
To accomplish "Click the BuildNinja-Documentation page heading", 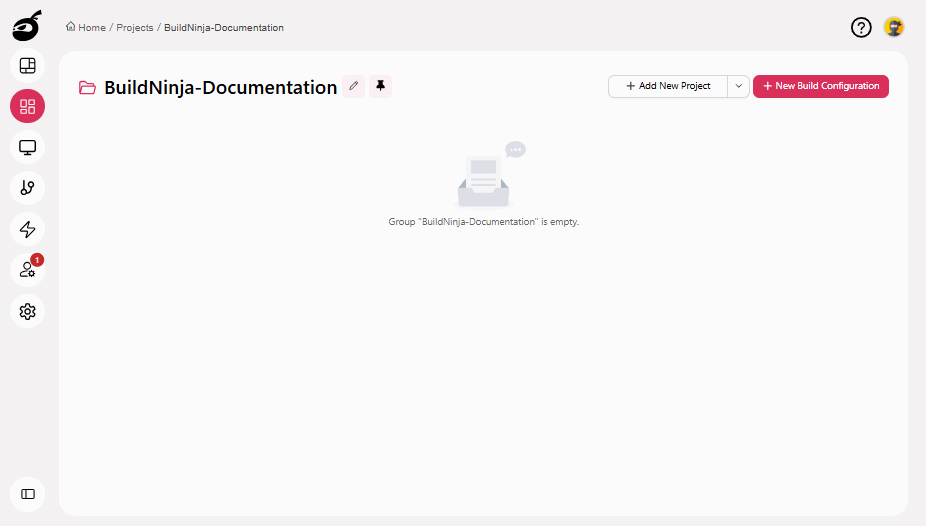I will [x=220, y=87].
